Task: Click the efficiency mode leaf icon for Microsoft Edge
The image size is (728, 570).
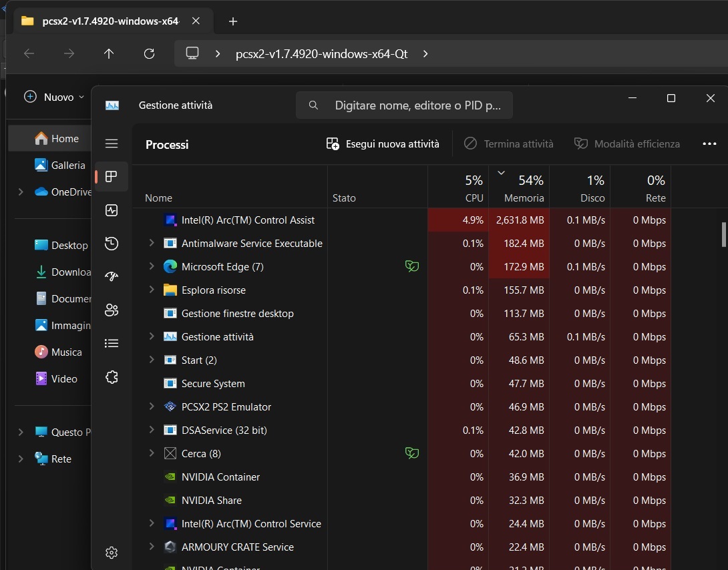Action: 412,266
